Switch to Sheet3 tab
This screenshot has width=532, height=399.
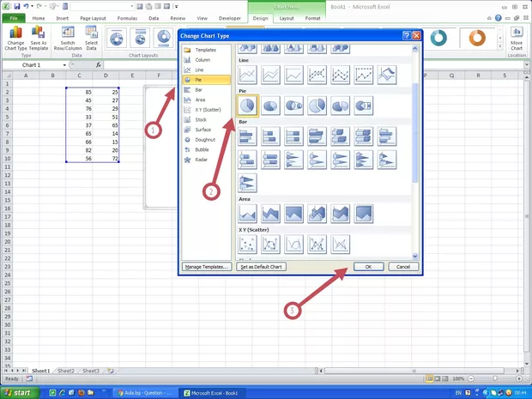[x=91, y=371]
